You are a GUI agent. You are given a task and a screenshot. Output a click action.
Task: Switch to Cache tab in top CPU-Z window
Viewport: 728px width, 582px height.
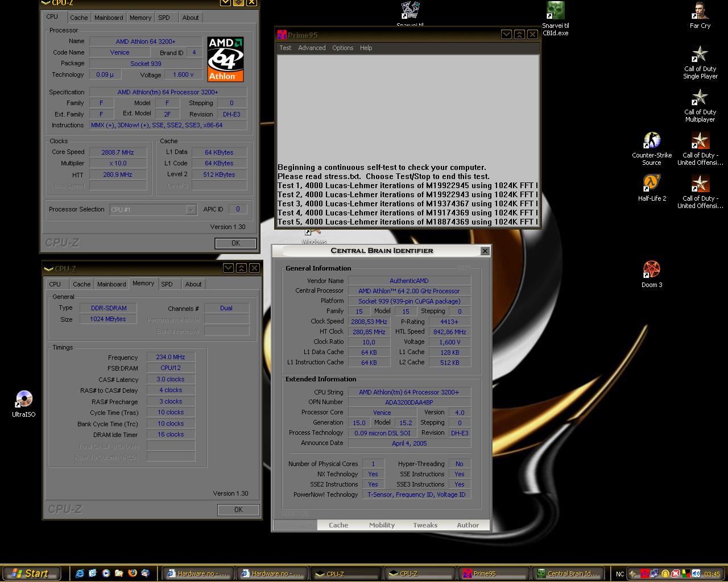tap(78, 18)
